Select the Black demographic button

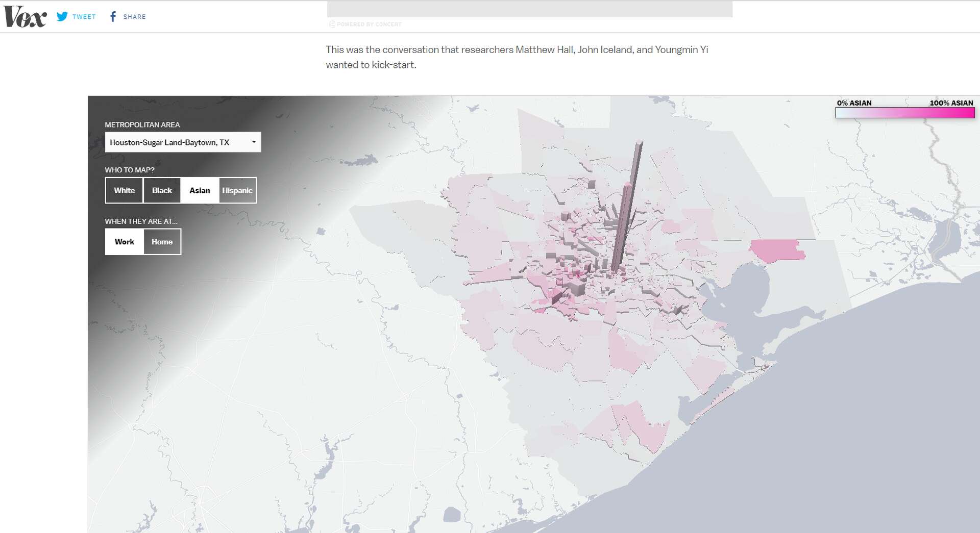(x=162, y=190)
